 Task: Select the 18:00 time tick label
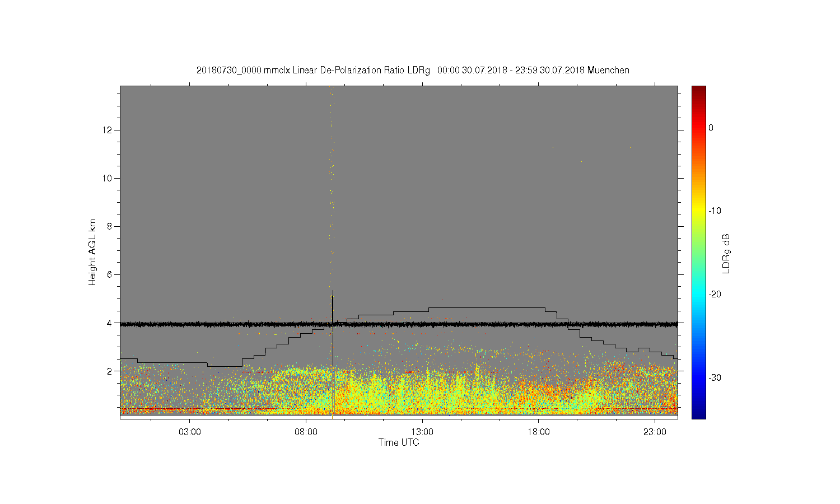[x=539, y=432]
